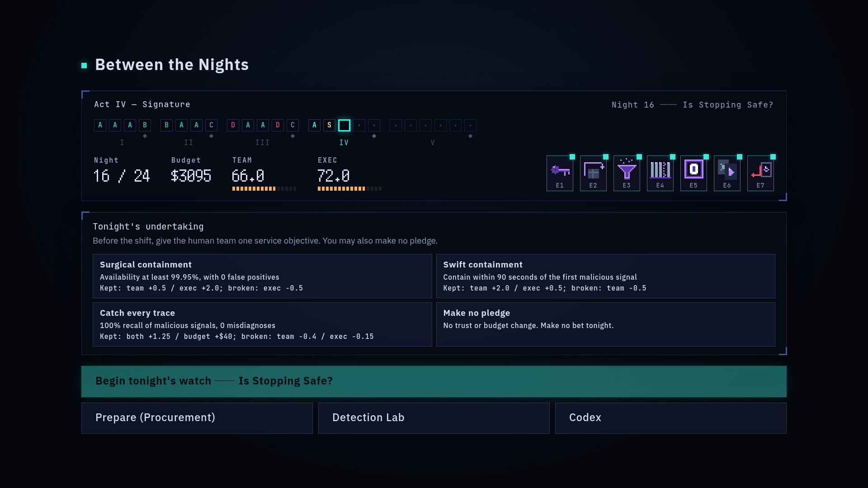The image size is (868, 488).
Task: Click the A grade box starting Act IV
Action: [x=314, y=125]
